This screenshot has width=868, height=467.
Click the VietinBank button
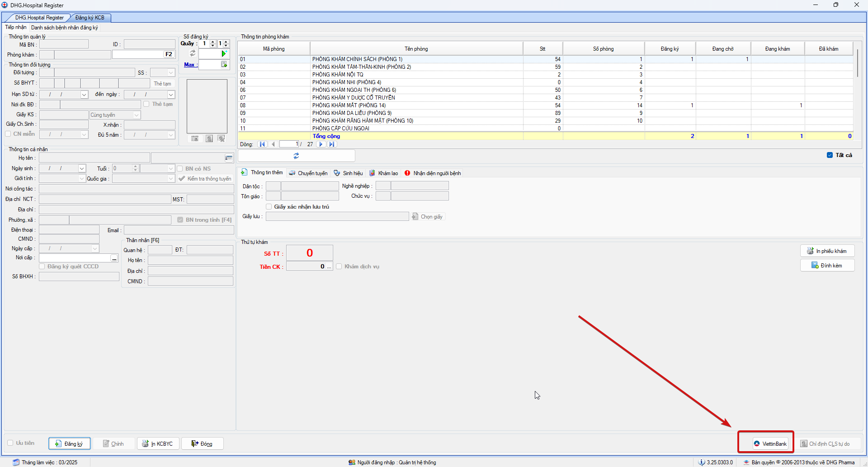[770, 443]
